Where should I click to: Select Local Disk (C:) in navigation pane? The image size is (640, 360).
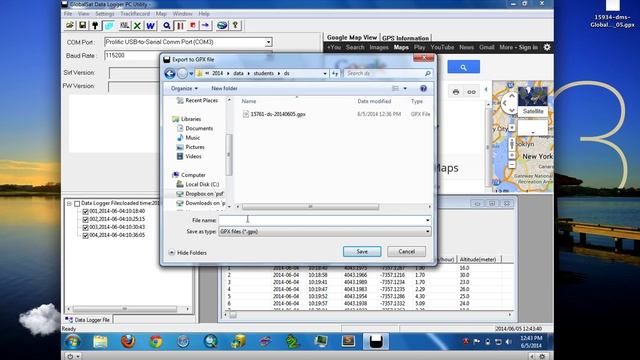click(202, 184)
